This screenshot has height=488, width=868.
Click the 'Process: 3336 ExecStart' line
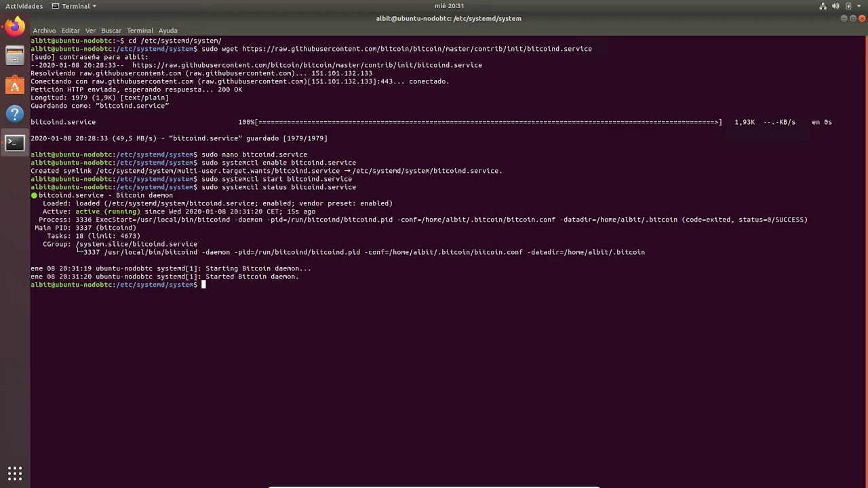(x=423, y=220)
